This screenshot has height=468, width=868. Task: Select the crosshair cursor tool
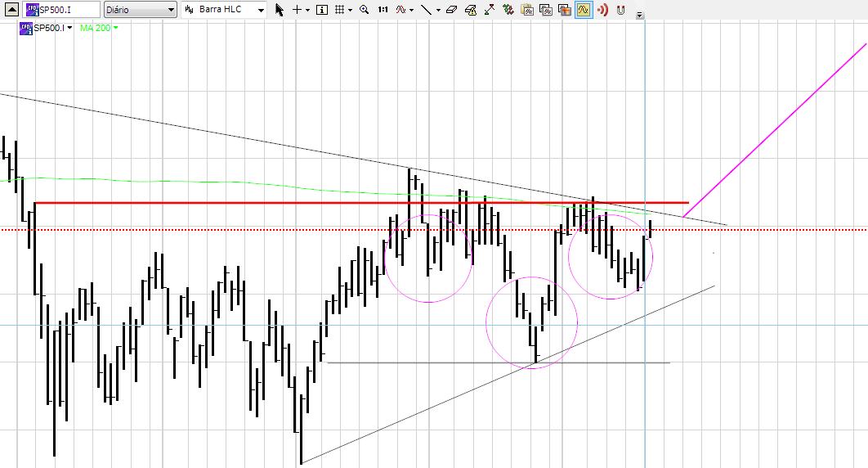tap(298, 10)
